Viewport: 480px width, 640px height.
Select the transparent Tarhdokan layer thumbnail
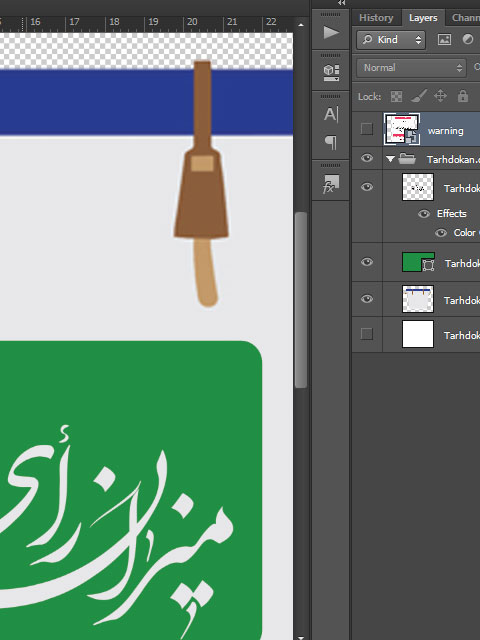[418, 187]
